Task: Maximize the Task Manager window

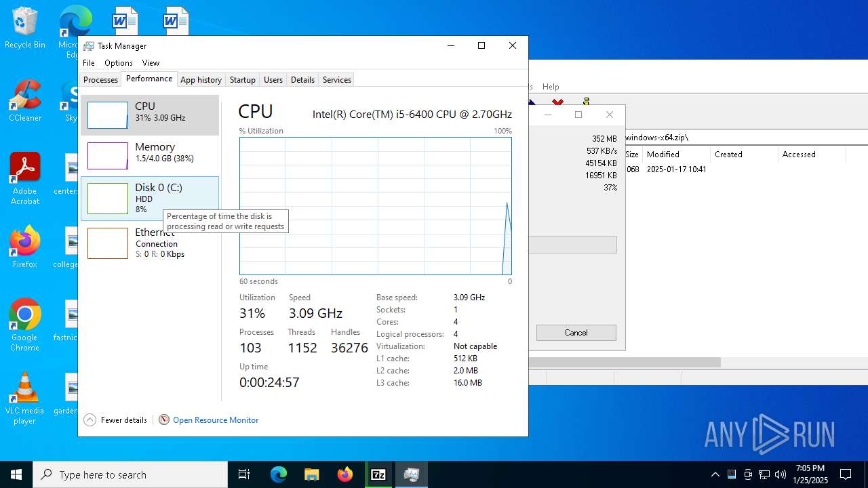Action: (481, 46)
